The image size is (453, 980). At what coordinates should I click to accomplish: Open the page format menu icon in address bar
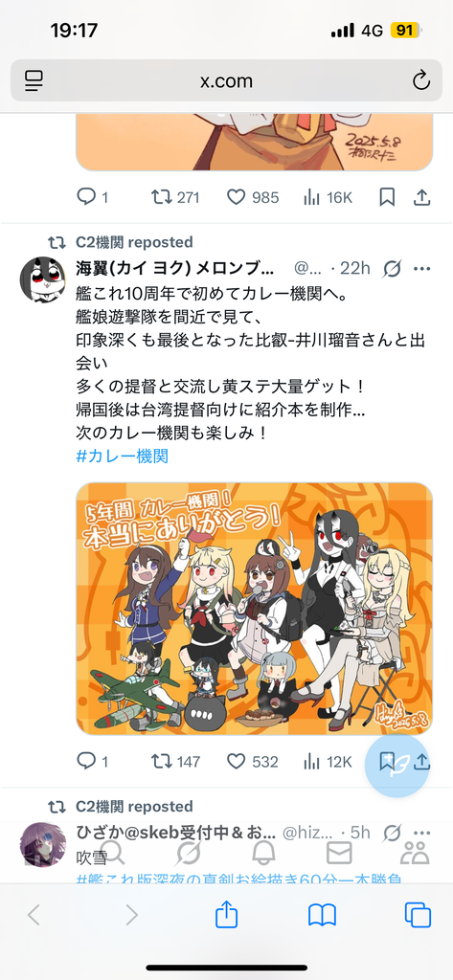(34, 80)
